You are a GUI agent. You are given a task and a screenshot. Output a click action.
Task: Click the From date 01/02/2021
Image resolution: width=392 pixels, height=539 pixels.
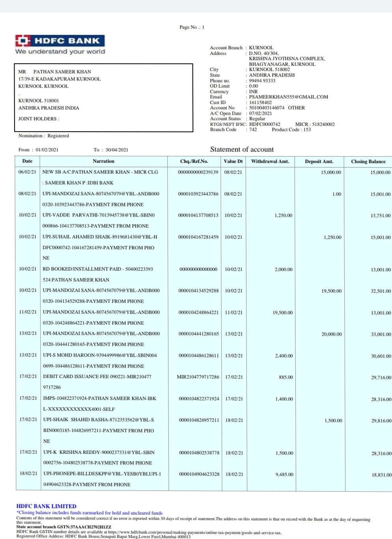(x=47, y=150)
